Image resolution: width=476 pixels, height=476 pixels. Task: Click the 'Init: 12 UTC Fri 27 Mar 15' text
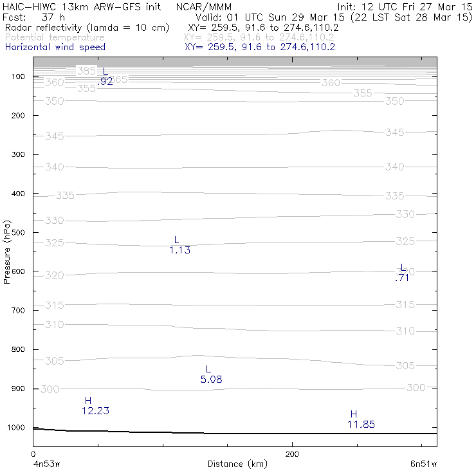[x=405, y=6]
